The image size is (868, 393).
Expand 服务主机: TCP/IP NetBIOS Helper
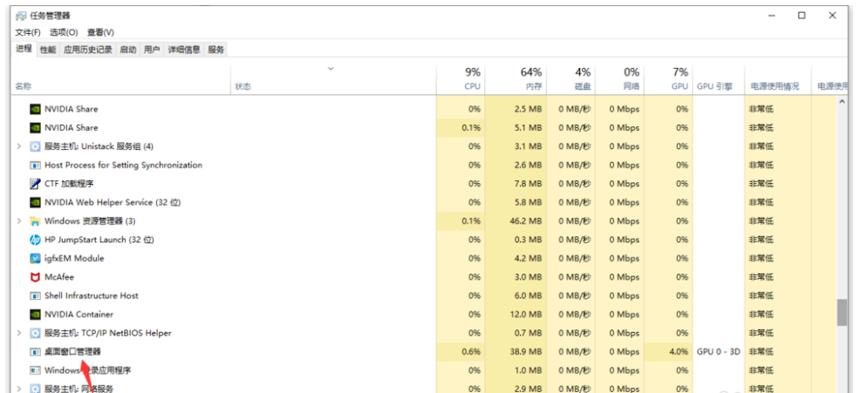coord(19,333)
